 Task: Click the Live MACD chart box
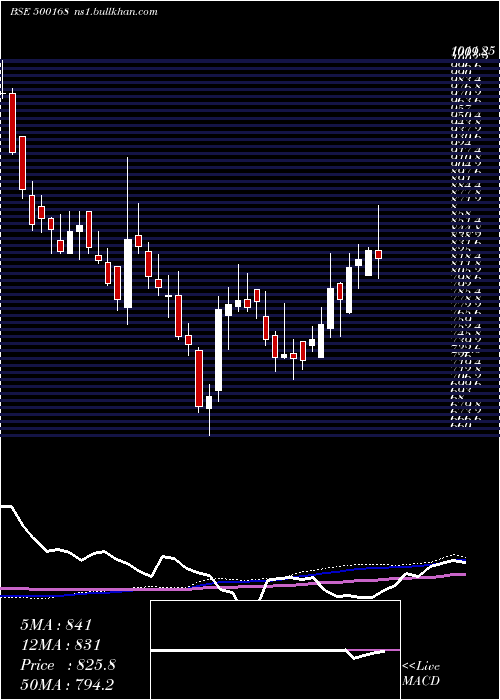[x=275, y=650]
